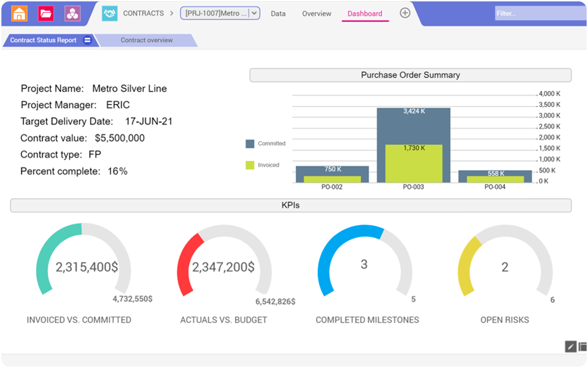Switch to Contract overview report tab

tap(147, 40)
